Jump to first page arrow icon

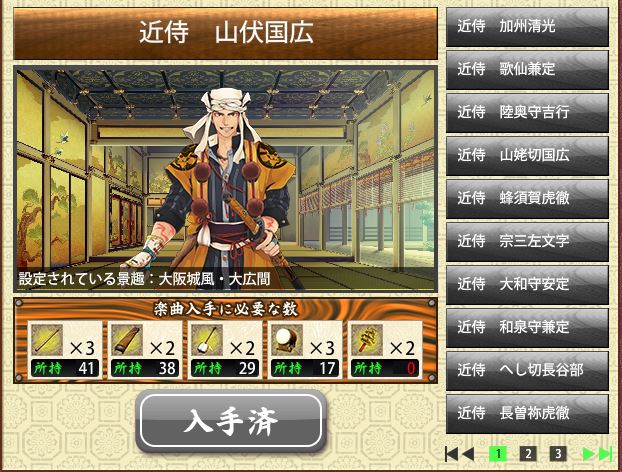pos(451,454)
